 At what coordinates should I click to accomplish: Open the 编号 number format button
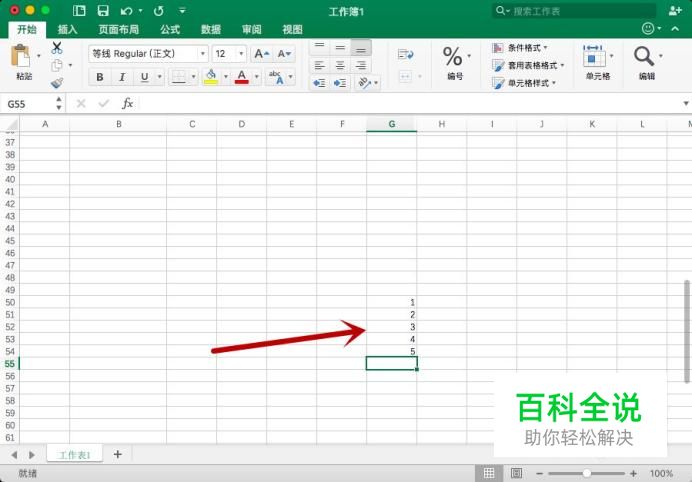click(x=455, y=63)
